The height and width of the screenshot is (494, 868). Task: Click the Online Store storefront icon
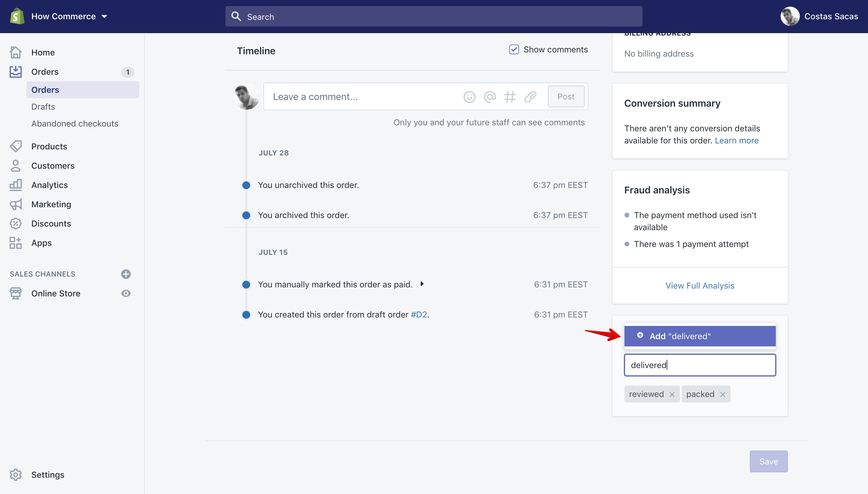click(x=16, y=293)
